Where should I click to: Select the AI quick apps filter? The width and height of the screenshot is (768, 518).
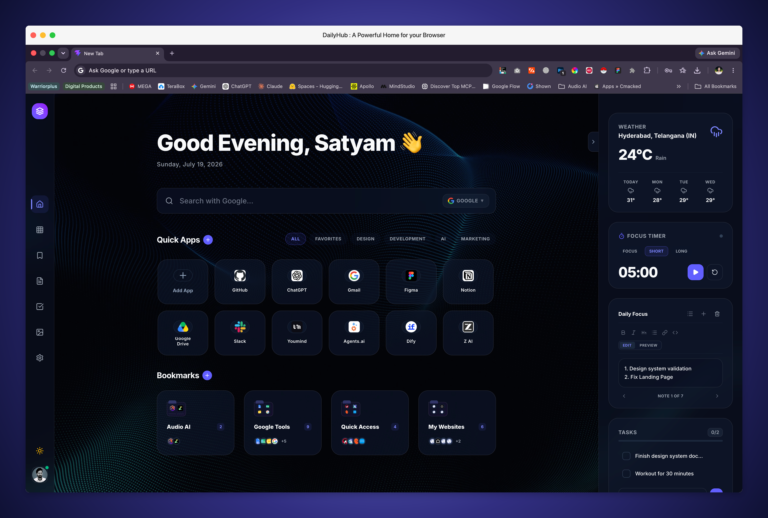point(443,239)
